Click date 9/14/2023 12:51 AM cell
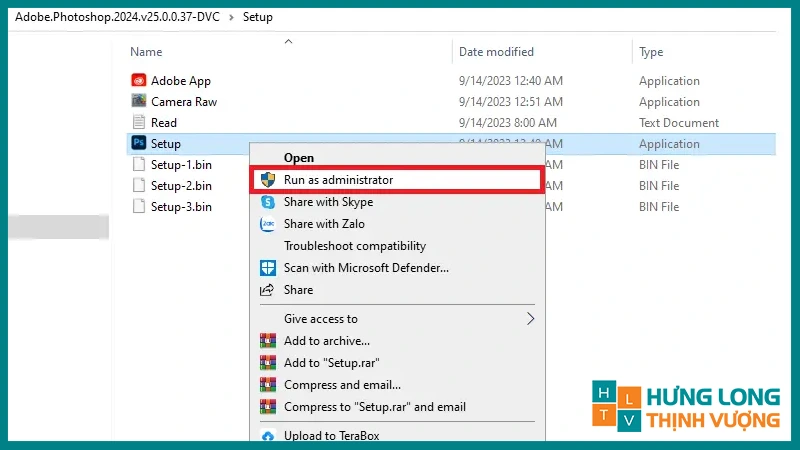The height and width of the screenshot is (450, 800). [x=511, y=102]
